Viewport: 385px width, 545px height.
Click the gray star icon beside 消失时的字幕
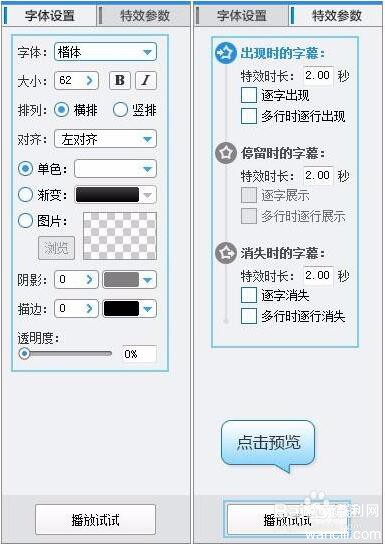pos(226,253)
